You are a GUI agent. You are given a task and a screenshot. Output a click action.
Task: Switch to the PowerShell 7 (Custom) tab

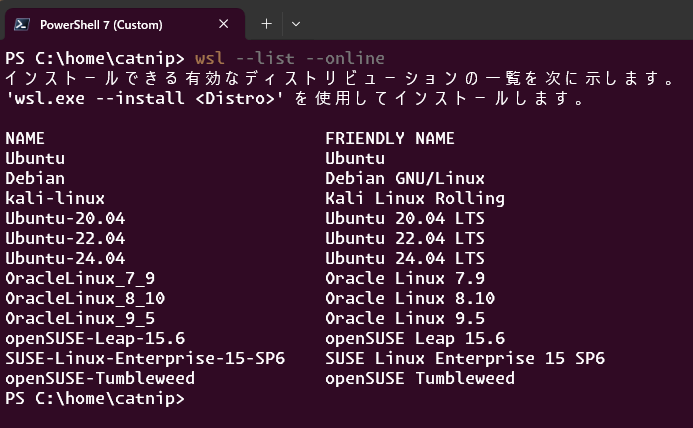point(100,23)
